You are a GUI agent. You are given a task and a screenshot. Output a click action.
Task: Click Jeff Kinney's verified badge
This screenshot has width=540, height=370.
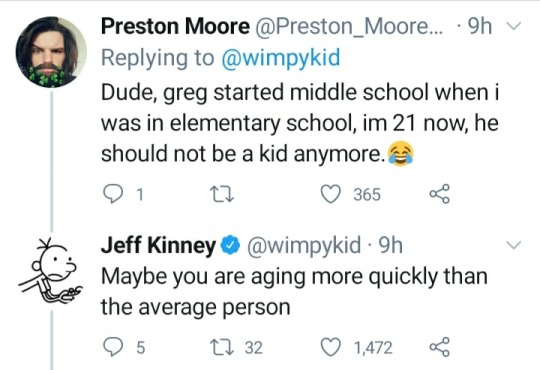point(230,246)
